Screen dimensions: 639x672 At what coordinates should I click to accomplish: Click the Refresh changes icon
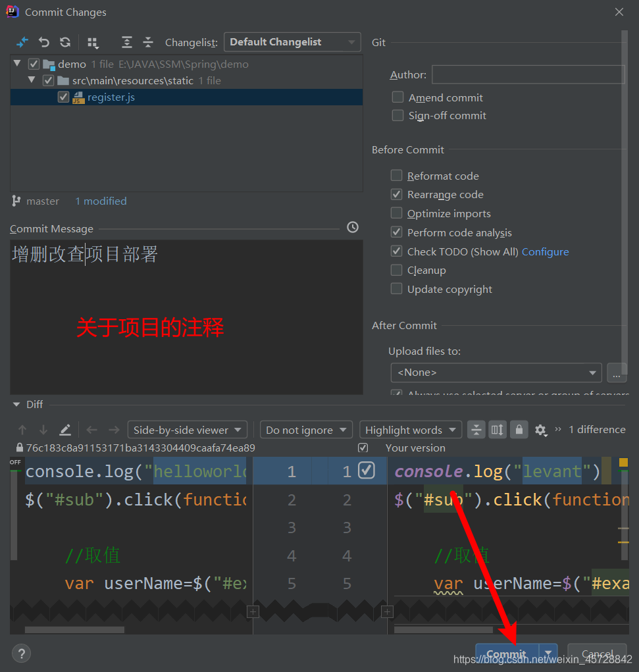65,42
